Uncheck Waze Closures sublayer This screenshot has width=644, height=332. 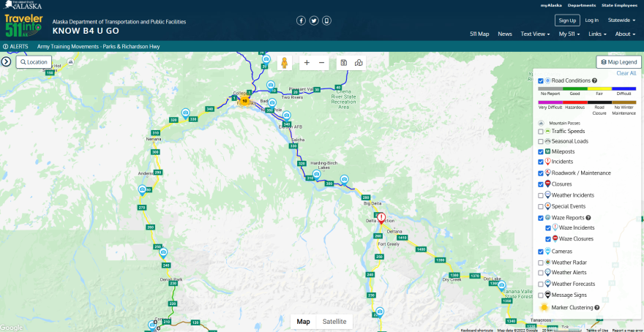(x=548, y=239)
